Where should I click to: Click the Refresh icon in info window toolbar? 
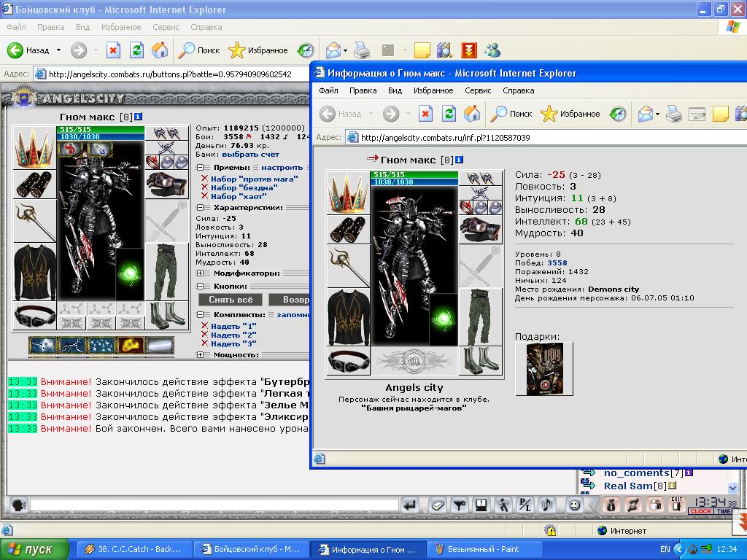coord(449,113)
